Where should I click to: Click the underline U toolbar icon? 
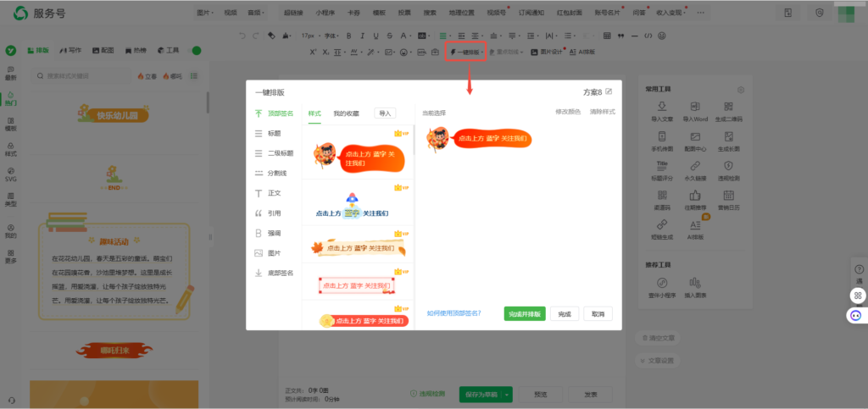tap(376, 36)
